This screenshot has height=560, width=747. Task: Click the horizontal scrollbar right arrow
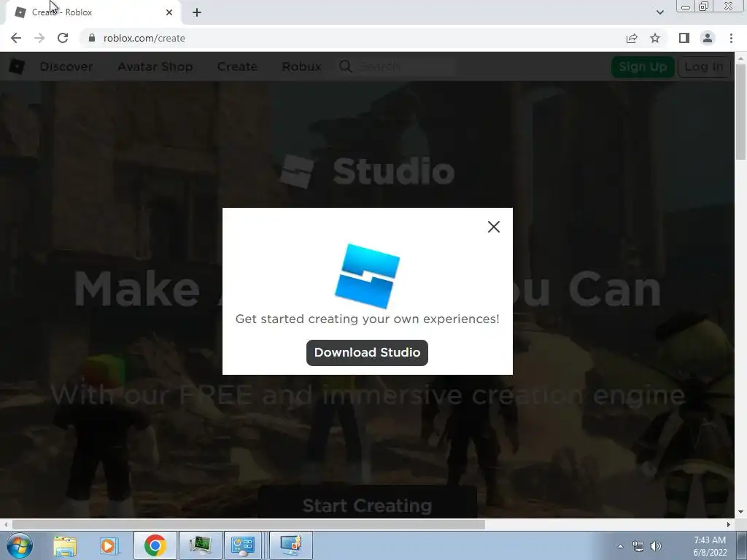click(x=729, y=524)
